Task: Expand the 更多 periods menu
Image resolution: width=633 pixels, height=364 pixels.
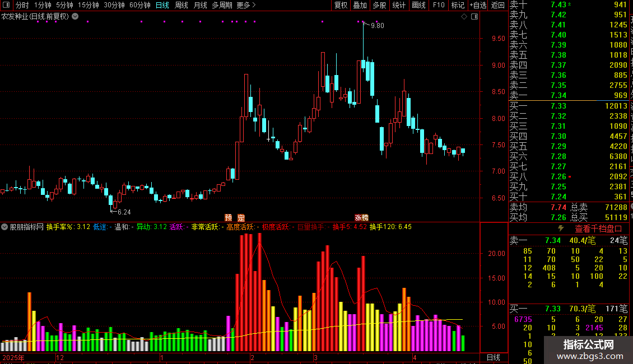Action: [x=246, y=5]
